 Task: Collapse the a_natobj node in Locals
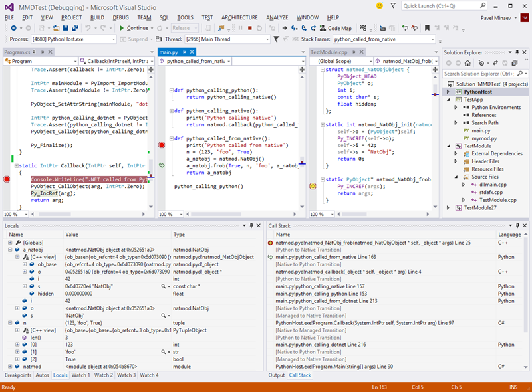pyautogui.click(x=10, y=249)
